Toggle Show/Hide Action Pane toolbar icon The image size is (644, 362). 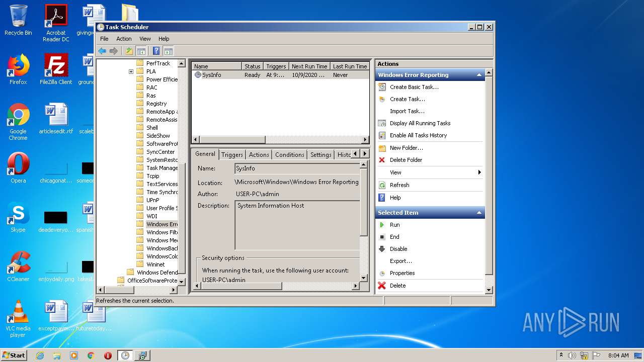[x=169, y=51]
